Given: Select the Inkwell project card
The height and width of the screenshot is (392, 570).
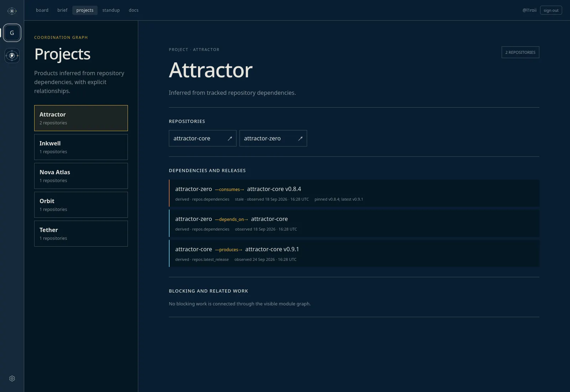Looking at the screenshot, I should pos(81,147).
